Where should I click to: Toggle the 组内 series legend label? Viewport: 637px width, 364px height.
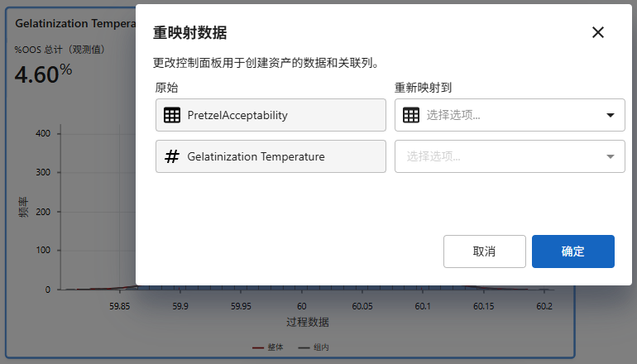pyautogui.click(x=321, y=347)
